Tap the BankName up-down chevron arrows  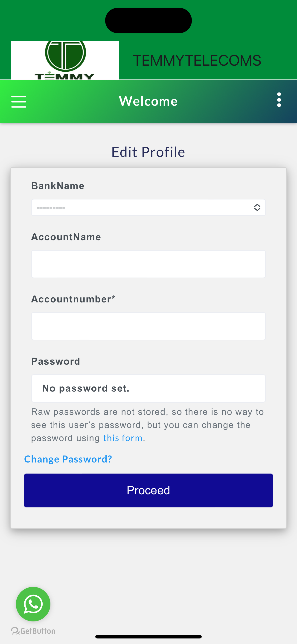coord(257,207)
